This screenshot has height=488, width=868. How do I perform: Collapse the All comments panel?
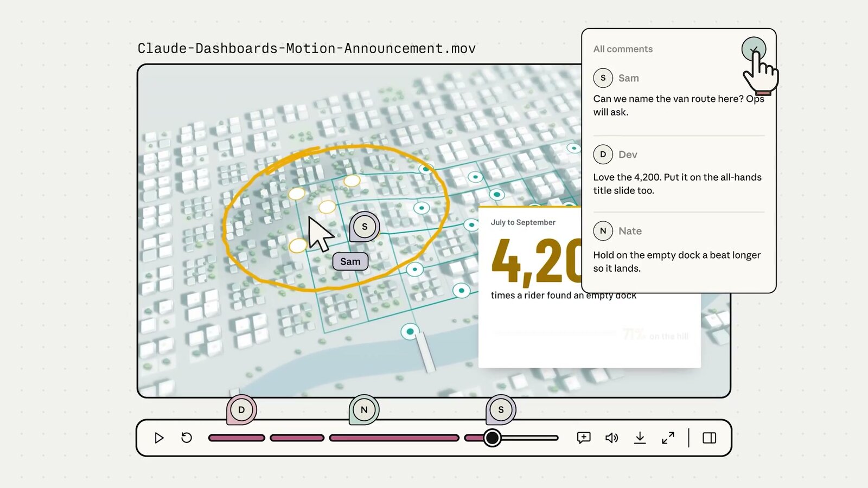click(754, 49)
